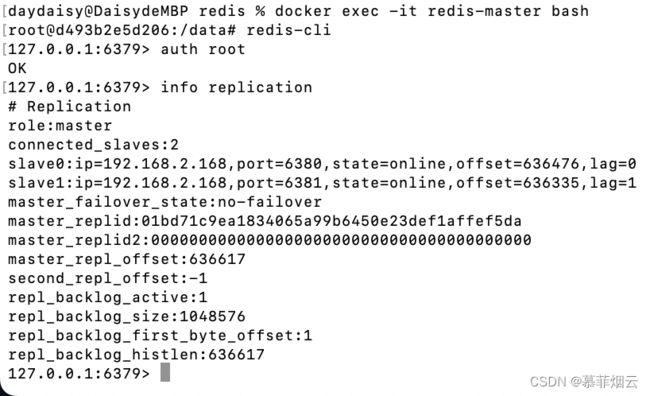Click the # Replication header line
Screen dimensions: 650x396
coord(70,107)
